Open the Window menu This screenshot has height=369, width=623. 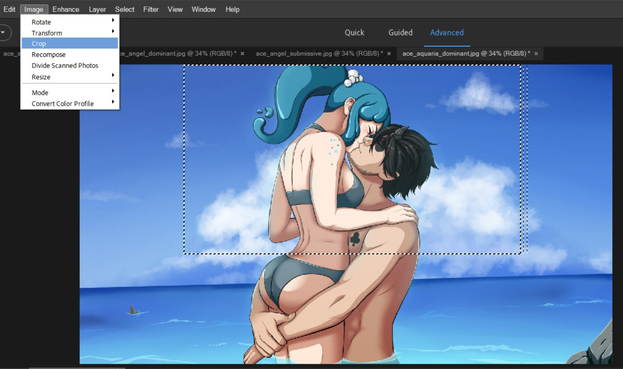203,9
